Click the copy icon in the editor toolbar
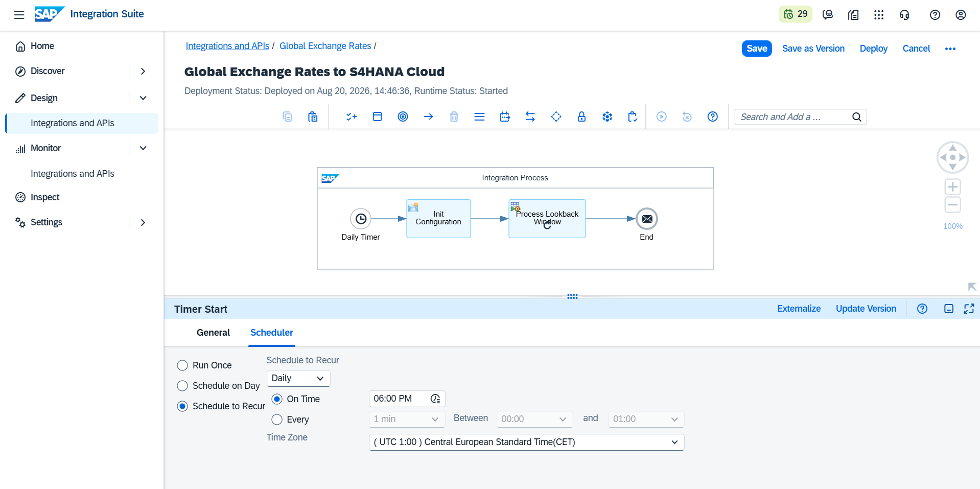Image resolution: width=980 pixels, height=489 pixels. 288,117
